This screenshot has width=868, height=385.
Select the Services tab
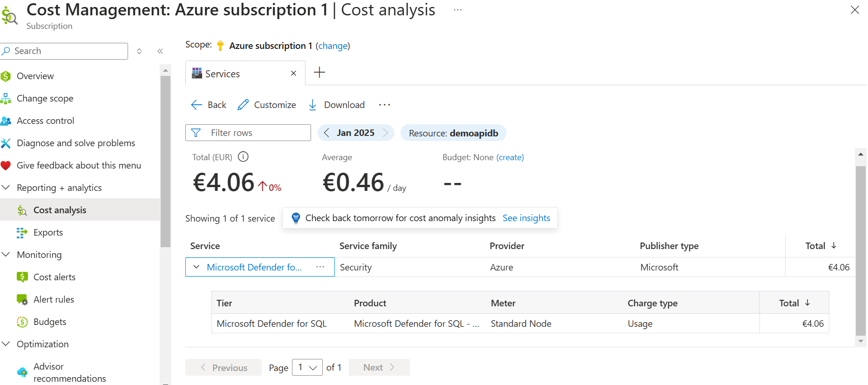click(x=223, y=74)
